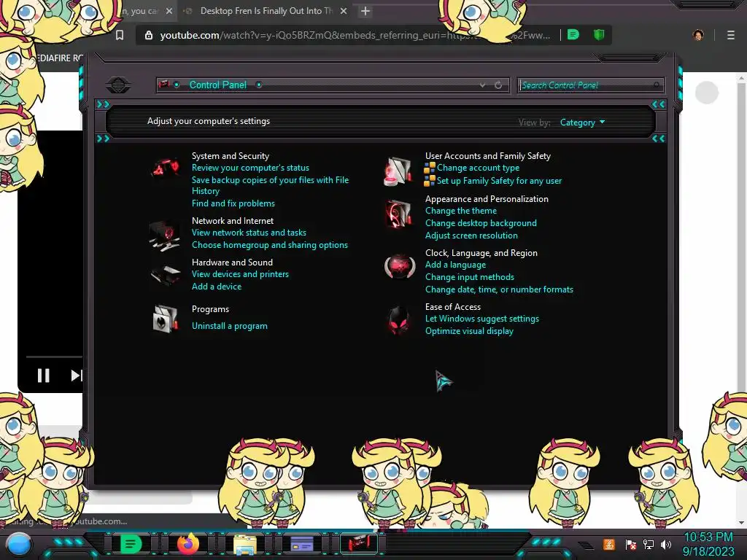Open the browser hamburger menu

pyautogui.click(x=731, y=35)
